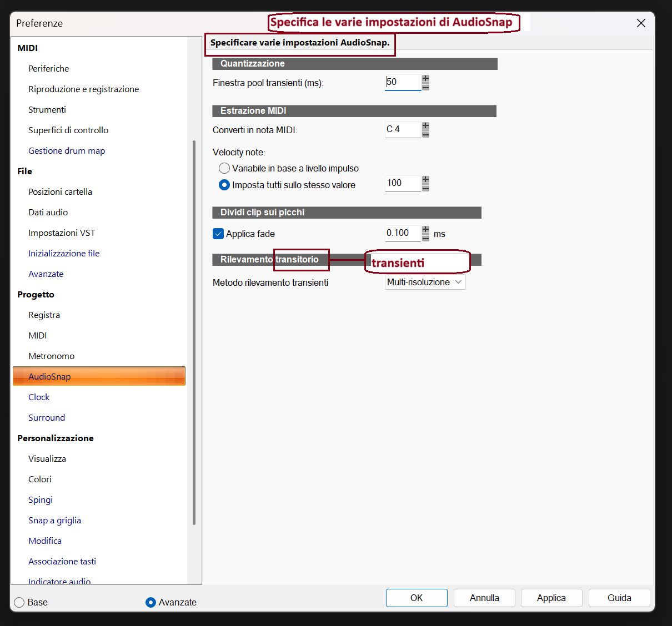Open the Clock page
This screenshot has height=626, width=672.
point(39,397)
